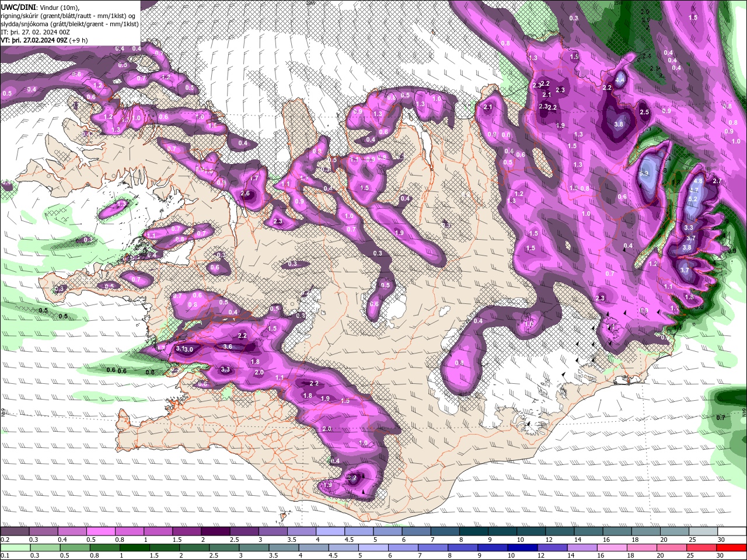Click the 2.5 label on the top legend row
Screen dimensions: 747x560
[x=235, y=540]
